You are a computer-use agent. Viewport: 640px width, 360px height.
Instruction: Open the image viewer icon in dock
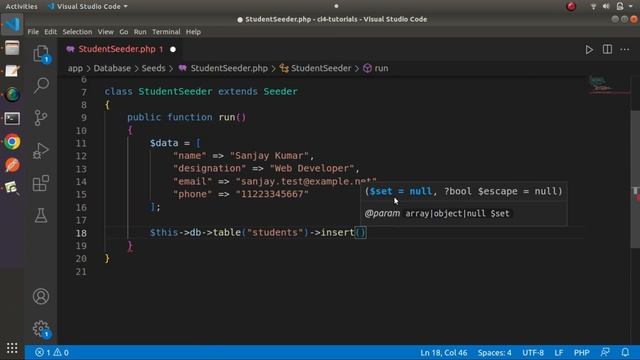click(12, 189)
